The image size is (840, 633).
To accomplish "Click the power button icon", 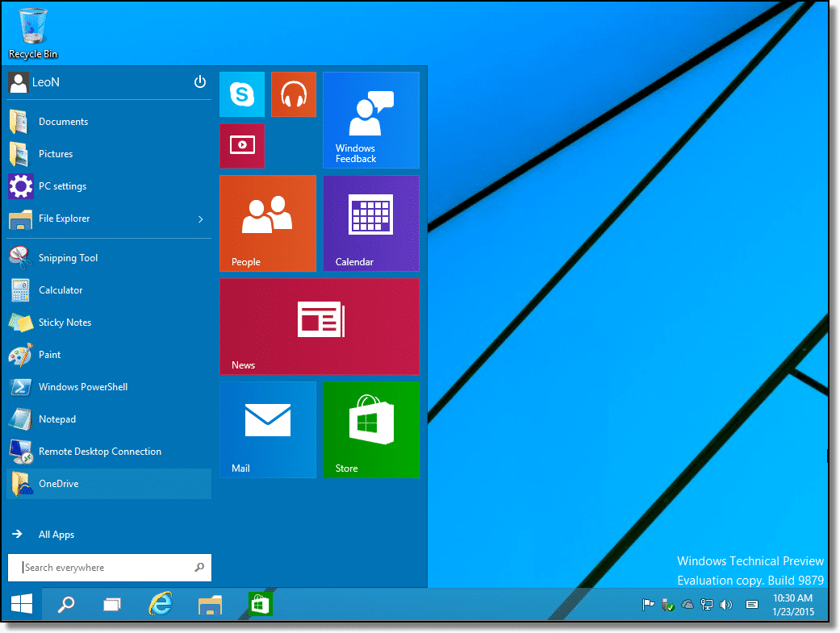I will tap(200, 82).
